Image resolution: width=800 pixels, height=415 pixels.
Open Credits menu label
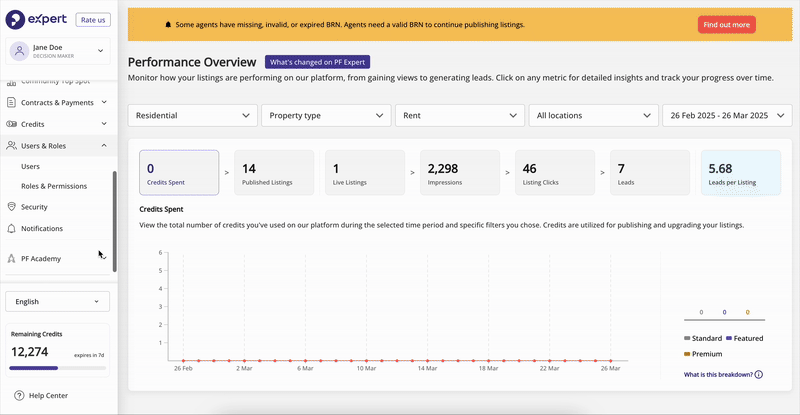point(33,124)
